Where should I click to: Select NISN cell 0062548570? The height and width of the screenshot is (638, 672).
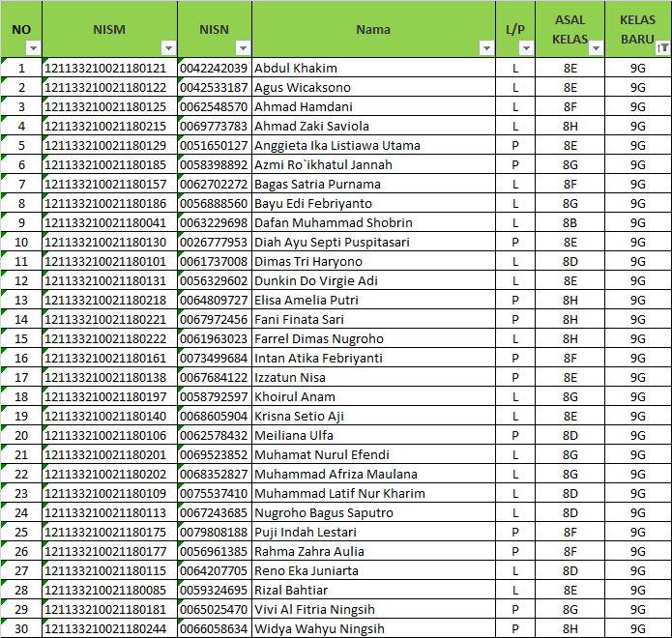coord(215,106)
